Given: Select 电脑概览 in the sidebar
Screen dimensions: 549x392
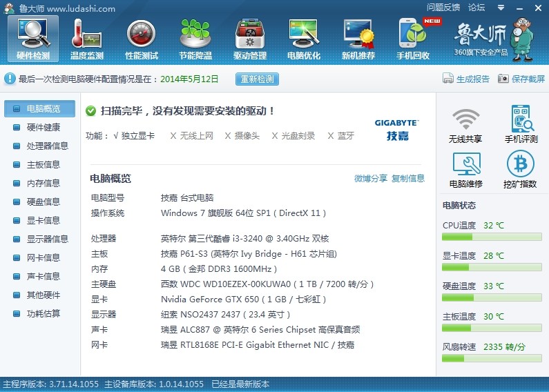Looking at the screenshot, I should [39, 108].
